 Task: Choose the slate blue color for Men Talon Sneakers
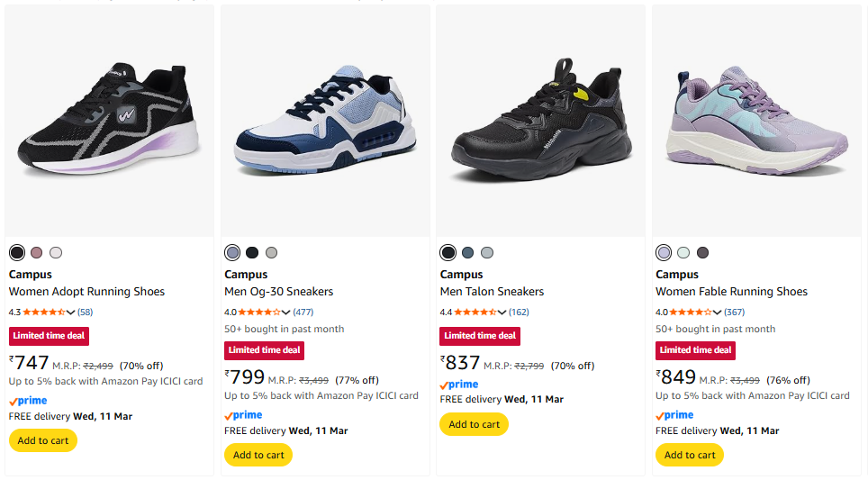[467, 253]
